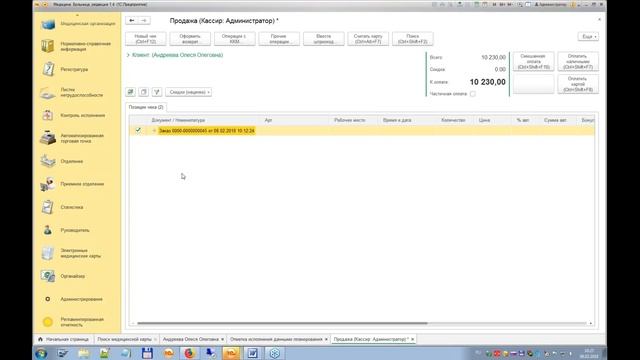
Task: Click Оплатить наличными button
Action: (578, 62)
